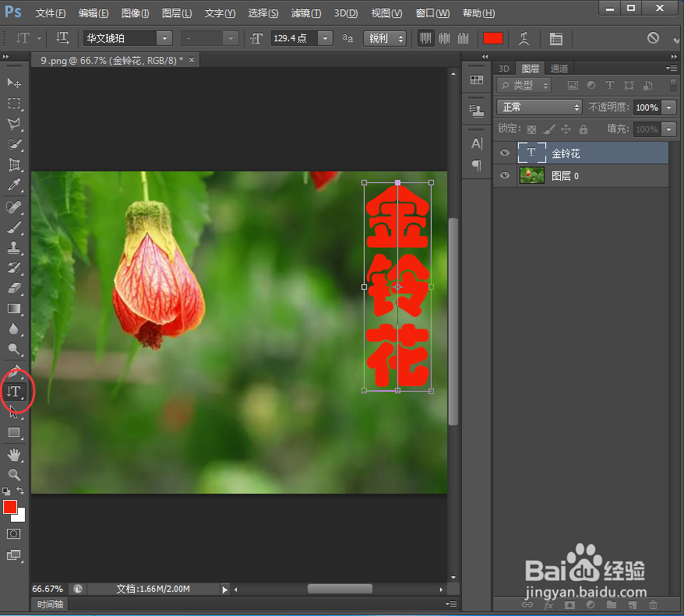Open the Character panel icon
This screenshot has height=616, width=684.
coord(477,143)
